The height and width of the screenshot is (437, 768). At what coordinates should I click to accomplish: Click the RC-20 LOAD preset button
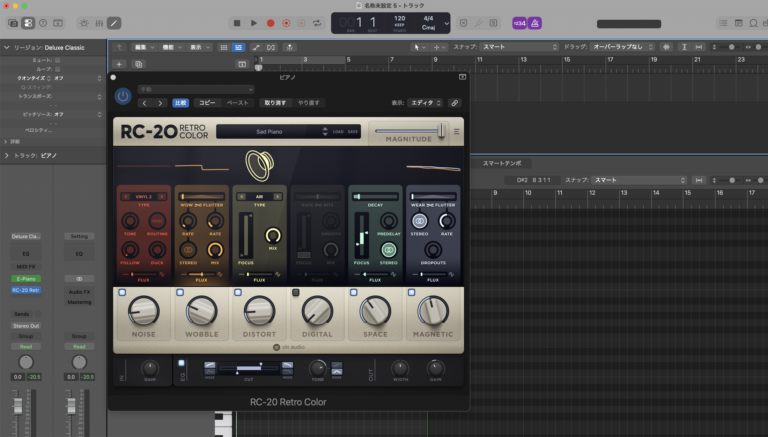click(x=338, y=132)
